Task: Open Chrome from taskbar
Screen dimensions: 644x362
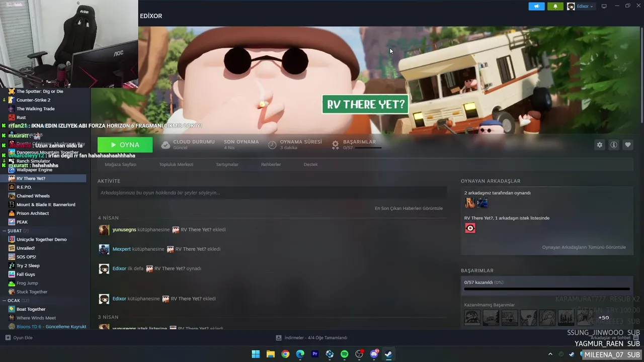Action: [x=285, y=354]
